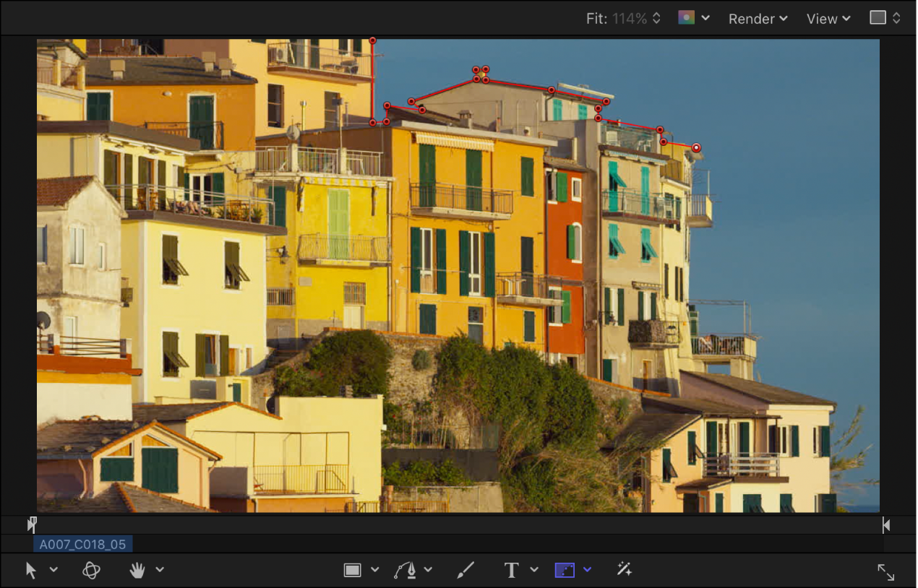
Task: Open the Render menu
Action: 758,19
